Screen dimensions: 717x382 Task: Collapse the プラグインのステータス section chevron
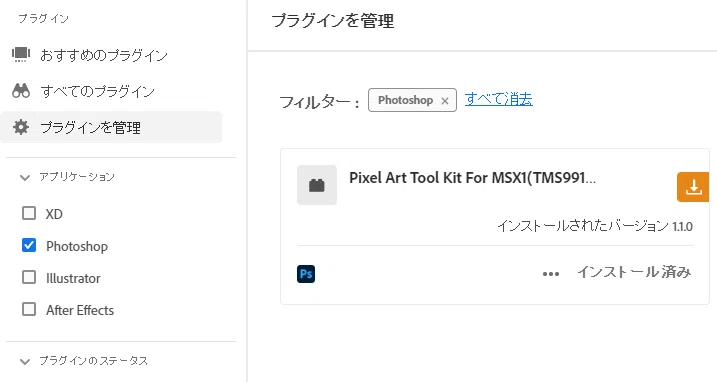(x=25, y=361)
